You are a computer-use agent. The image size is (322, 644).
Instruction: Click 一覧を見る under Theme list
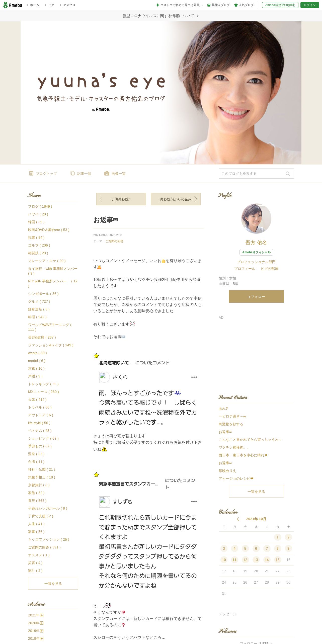pyautogui.click(x=53, y=583)
